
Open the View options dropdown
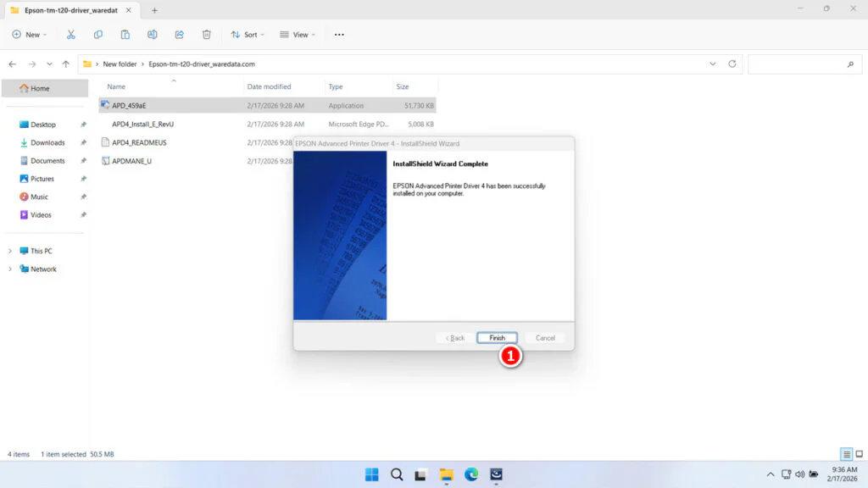[x=298, y=34]
